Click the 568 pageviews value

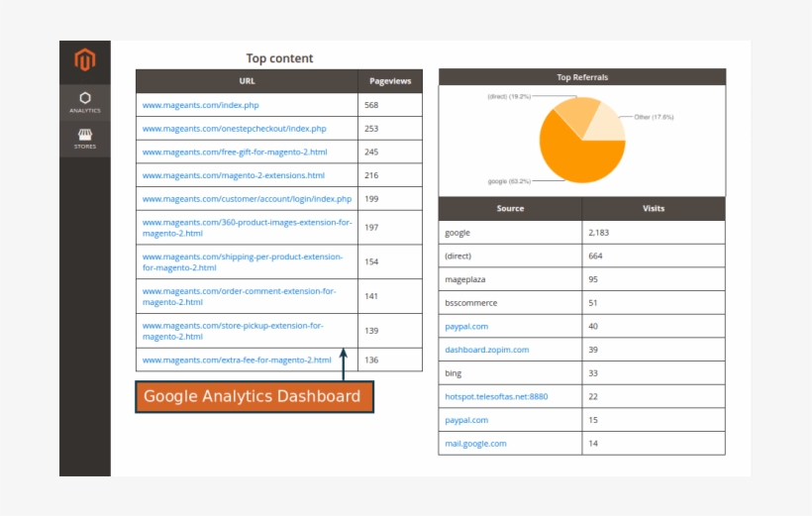point(371,105)
